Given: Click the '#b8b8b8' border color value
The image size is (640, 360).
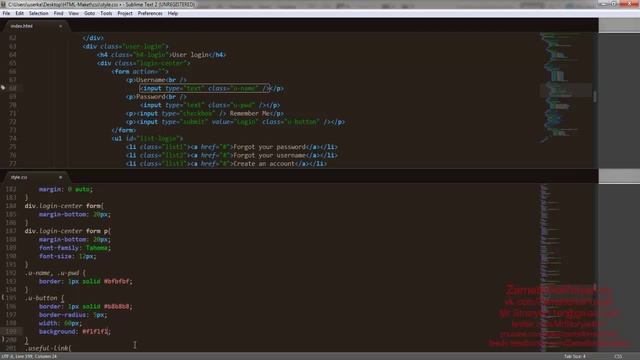Looking at the screenshot, I should [117, 306].
